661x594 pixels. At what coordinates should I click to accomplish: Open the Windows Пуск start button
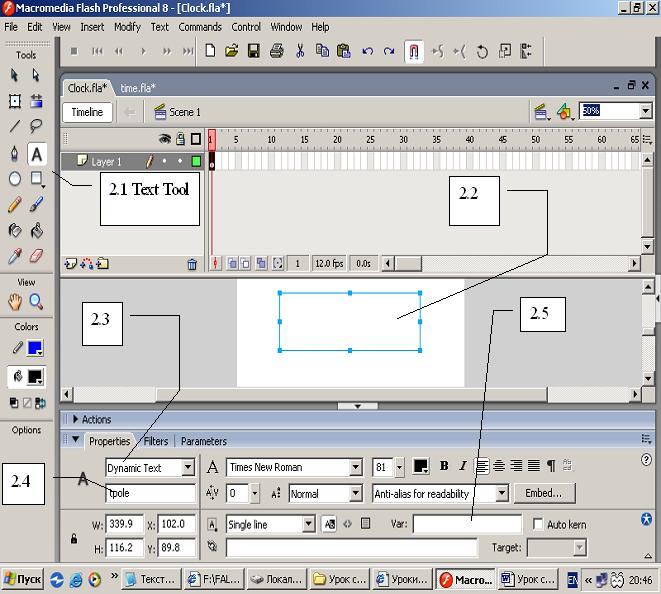click(23, 580)
